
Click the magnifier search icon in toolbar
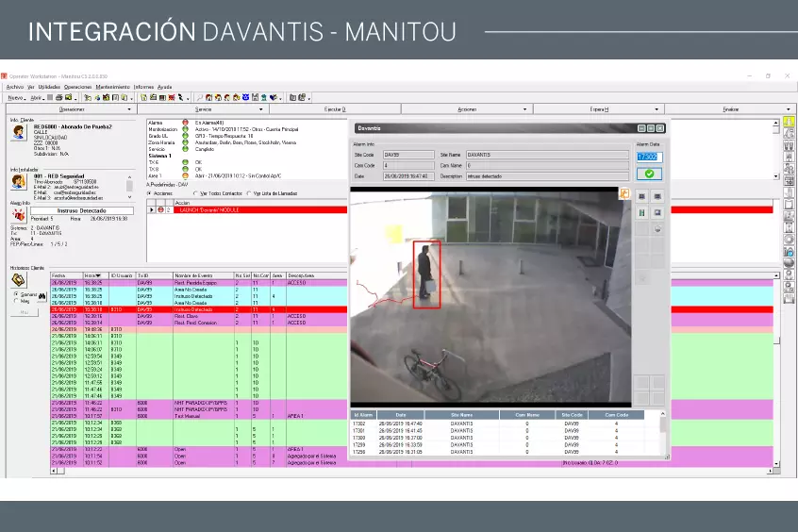200,97
